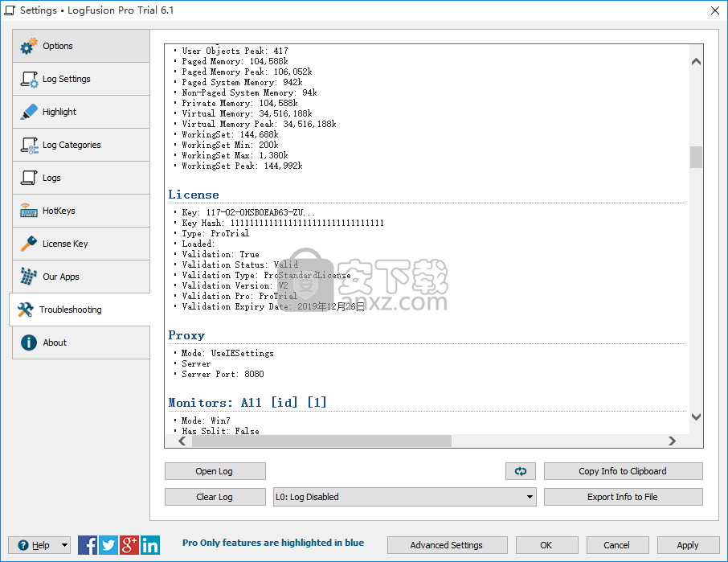Click the License Key icon
The height and width of the screenshot is (562, 728).
pos(29,244)
